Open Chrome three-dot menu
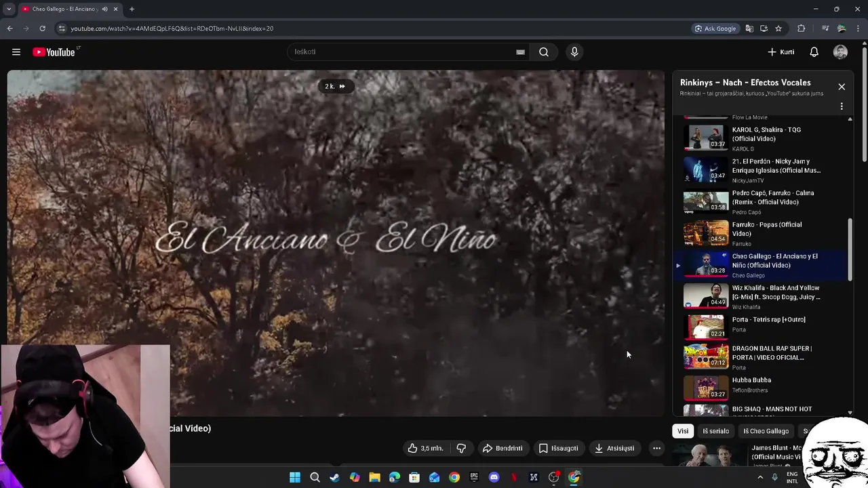868x488 pixels. [858, 28]
